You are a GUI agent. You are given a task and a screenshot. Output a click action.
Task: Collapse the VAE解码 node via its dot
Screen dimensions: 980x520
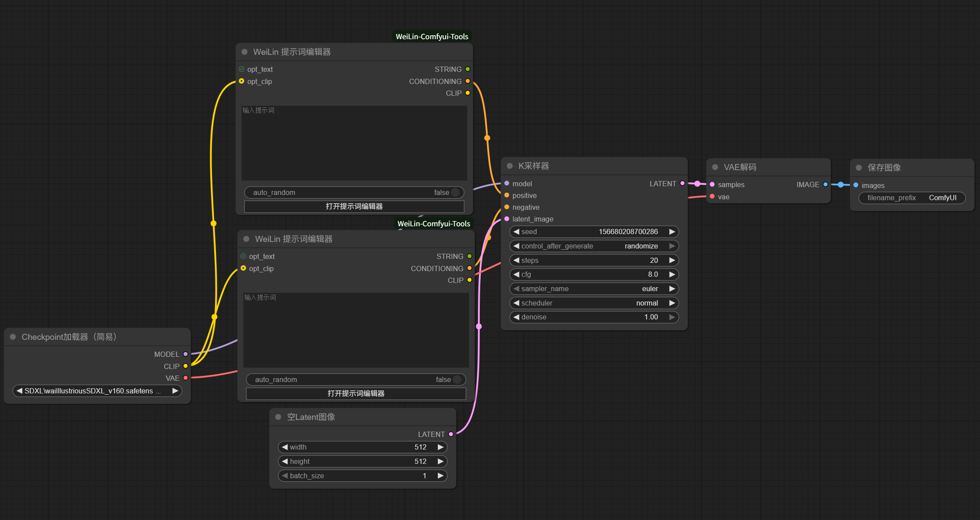[x=715, y=167]
